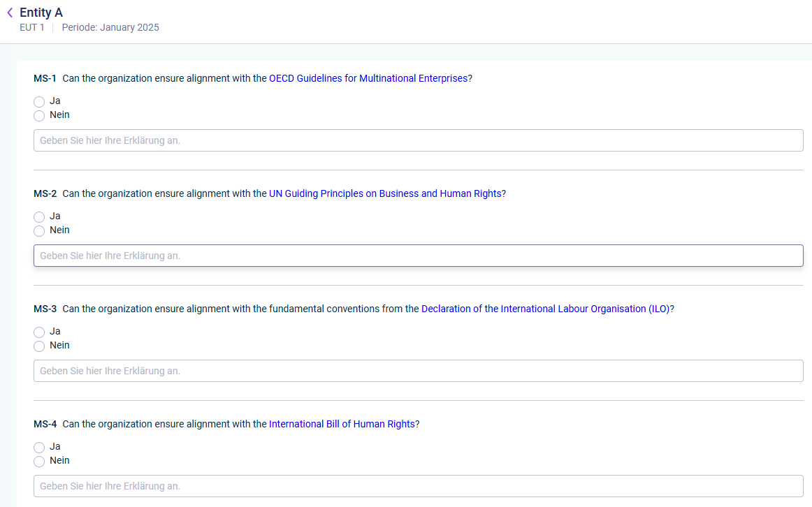This screenshot has height=507, width=812.
Task: Go back using the purple chevron arrow
Action: 10,13
